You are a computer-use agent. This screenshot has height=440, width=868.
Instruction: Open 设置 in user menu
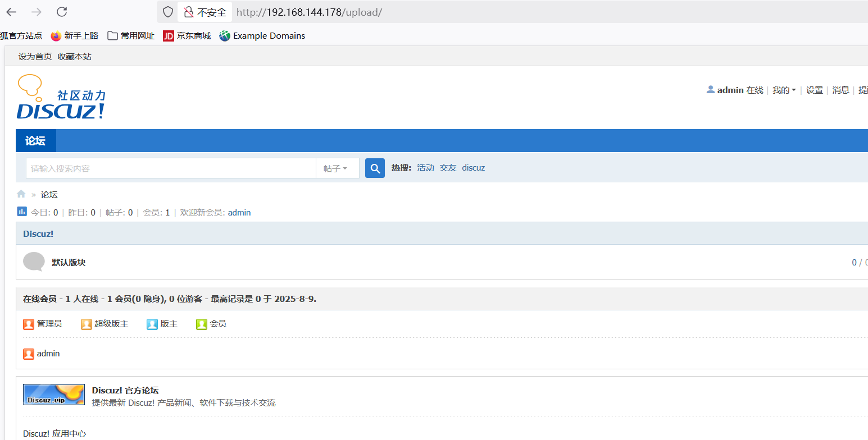[815, 90]
